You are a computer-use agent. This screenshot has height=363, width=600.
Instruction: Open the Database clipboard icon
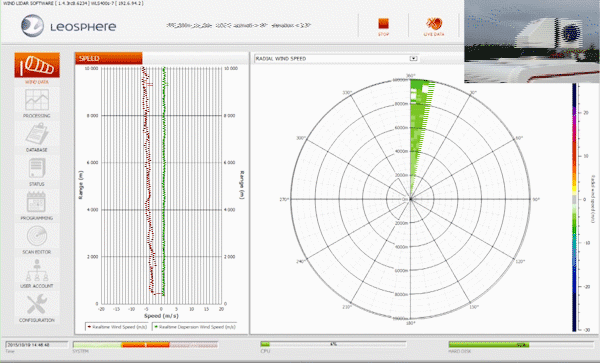[37, 135]
